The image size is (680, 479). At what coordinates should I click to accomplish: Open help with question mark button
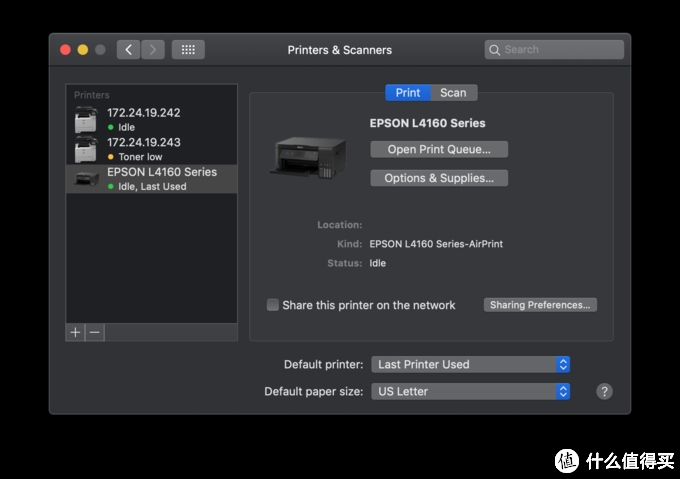point(604,391)
